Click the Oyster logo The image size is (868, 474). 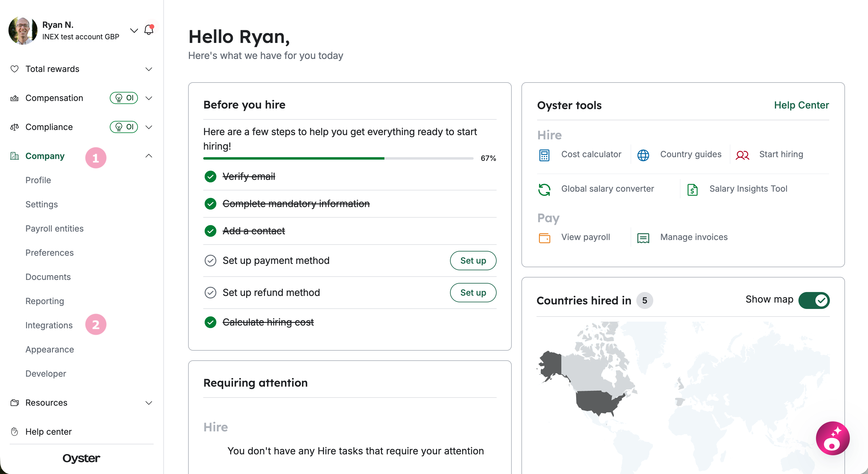[x=81, y=458]
